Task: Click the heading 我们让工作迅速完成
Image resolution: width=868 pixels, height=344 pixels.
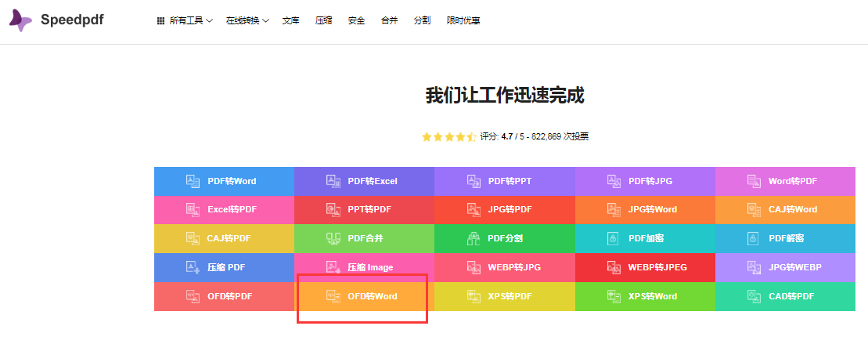Action: (504, 96)
